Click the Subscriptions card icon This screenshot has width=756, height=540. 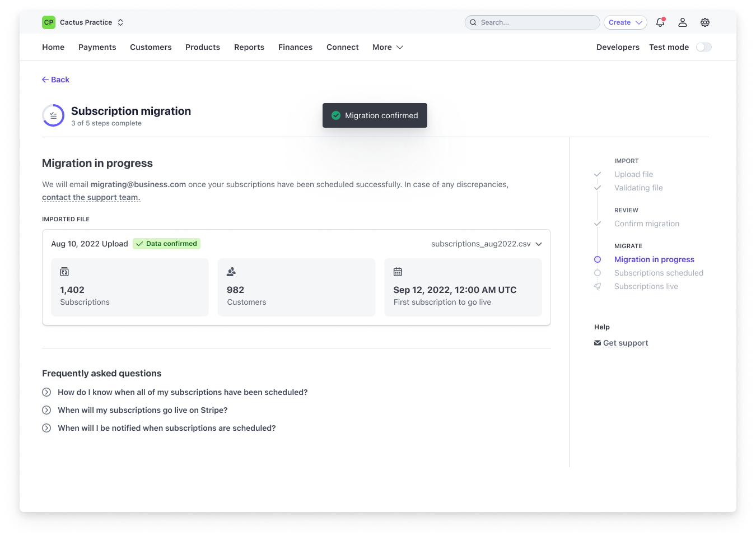coord(64,272)
